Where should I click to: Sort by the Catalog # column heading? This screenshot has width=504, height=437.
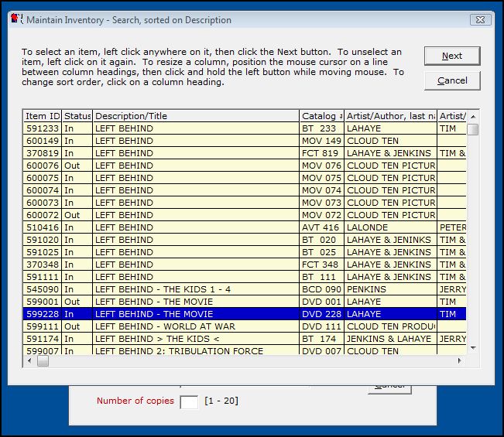click(x=322, y=116)
